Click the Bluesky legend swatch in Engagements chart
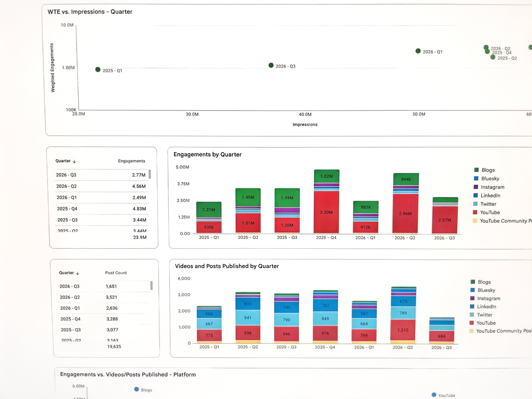The image size is (532, 399). (x=476, y=178)
